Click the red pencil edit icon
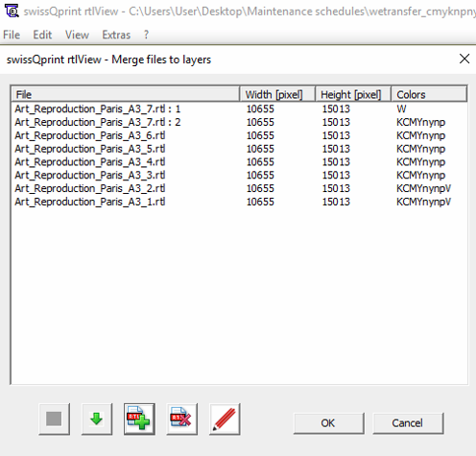The width and height of the screenshot is (476, 456). pos(225,419)
